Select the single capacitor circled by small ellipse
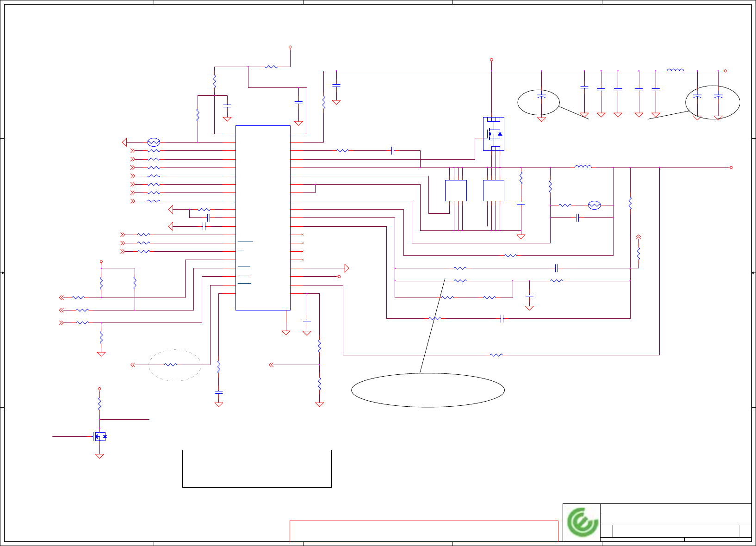The image size is (756, 546). point(541,96)
